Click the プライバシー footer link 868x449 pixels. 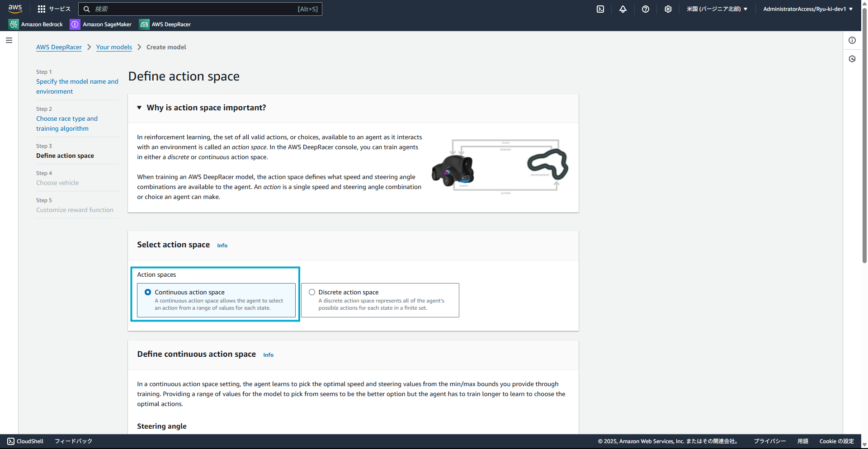click(769, 441)
